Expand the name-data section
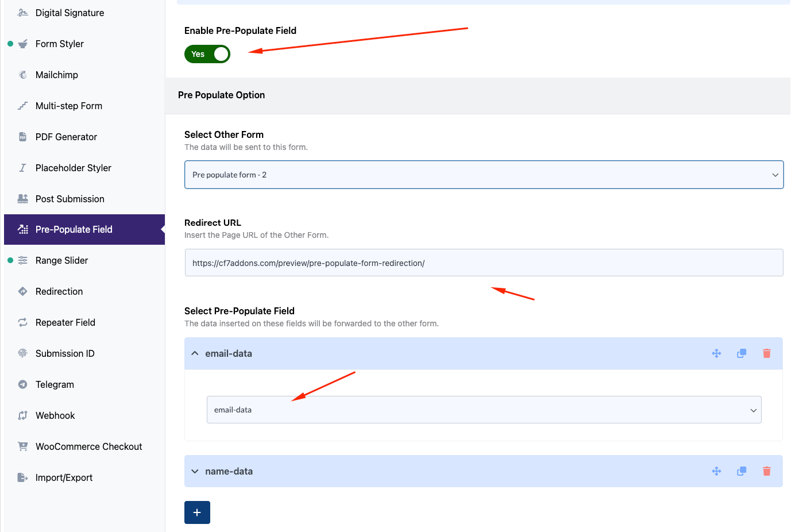The height and width of the screenshot is (532, 803). coord(195,471)
